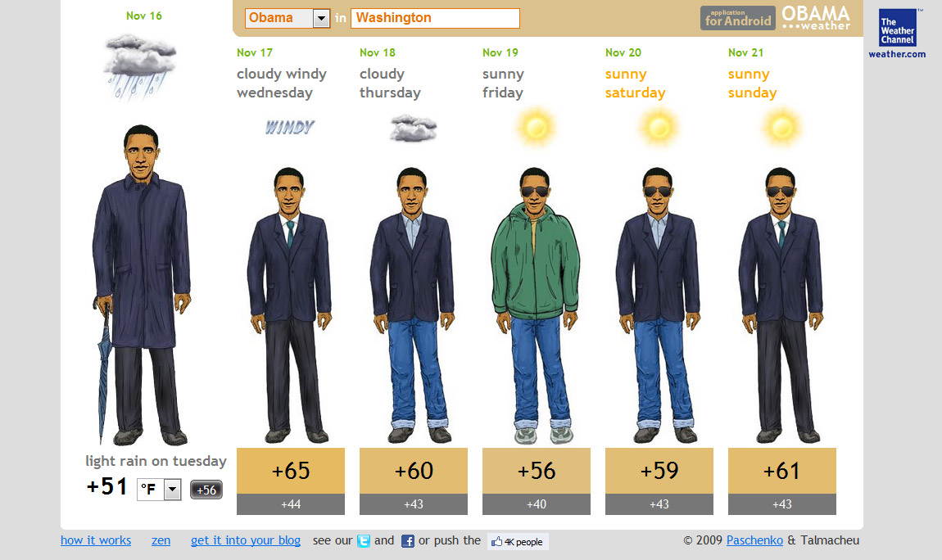Click the +51 current temperature reading
The height and width of the screenshot is (560, 942).
pyautogui.click(x=107, y=487)
